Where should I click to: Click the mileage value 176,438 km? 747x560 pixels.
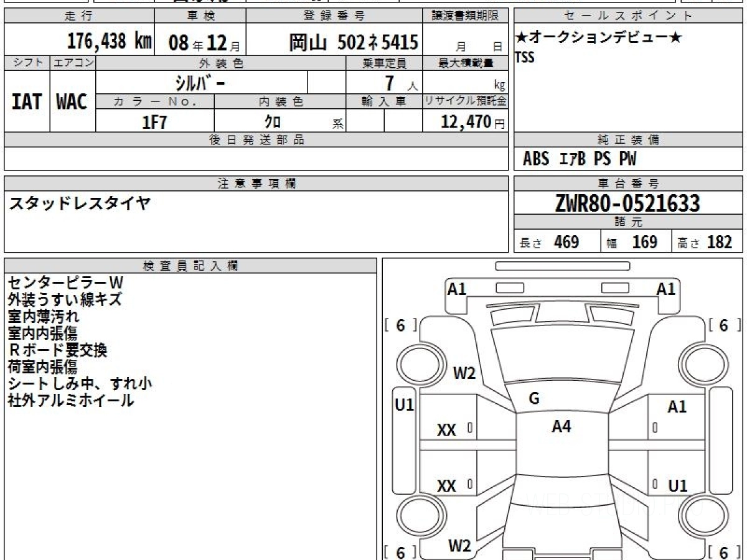(x=110, y=42)
